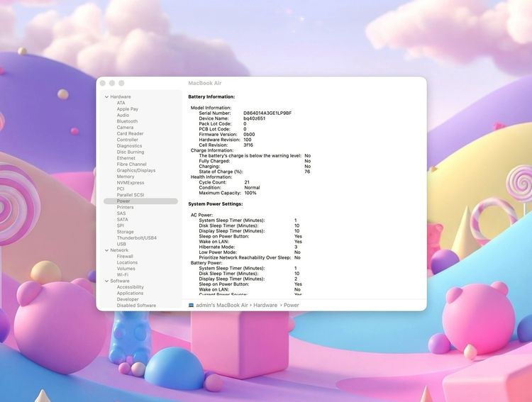532x402 pixels.
Task: Select SAS in the sidebar
Action: (x=121, y=213)
